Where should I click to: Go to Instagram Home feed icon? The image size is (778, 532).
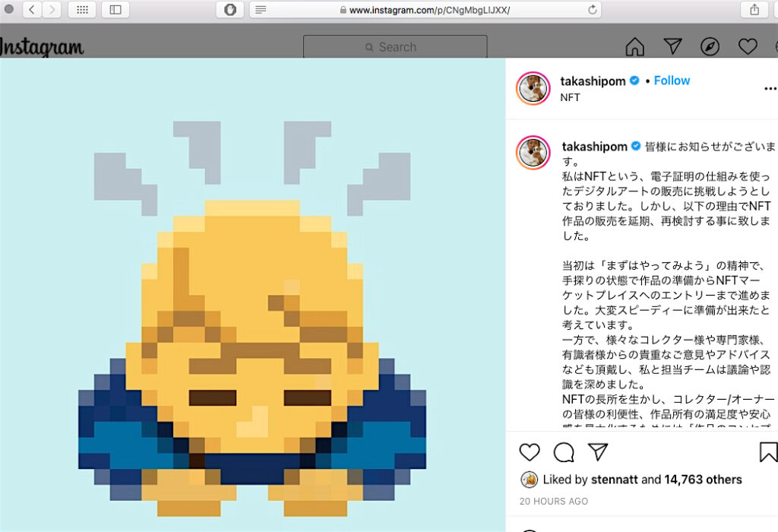click(634, 46)
